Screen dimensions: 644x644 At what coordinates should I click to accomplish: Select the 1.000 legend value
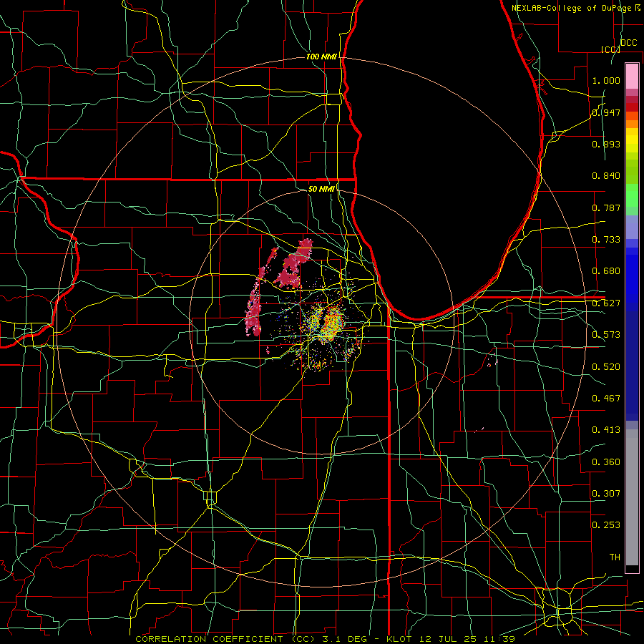[x=606, y=80]
